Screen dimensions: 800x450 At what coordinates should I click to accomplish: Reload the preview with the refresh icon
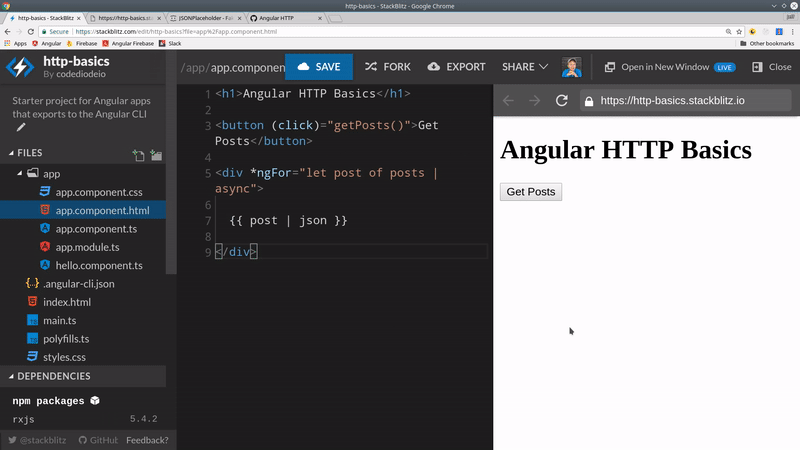coord(562,101)
